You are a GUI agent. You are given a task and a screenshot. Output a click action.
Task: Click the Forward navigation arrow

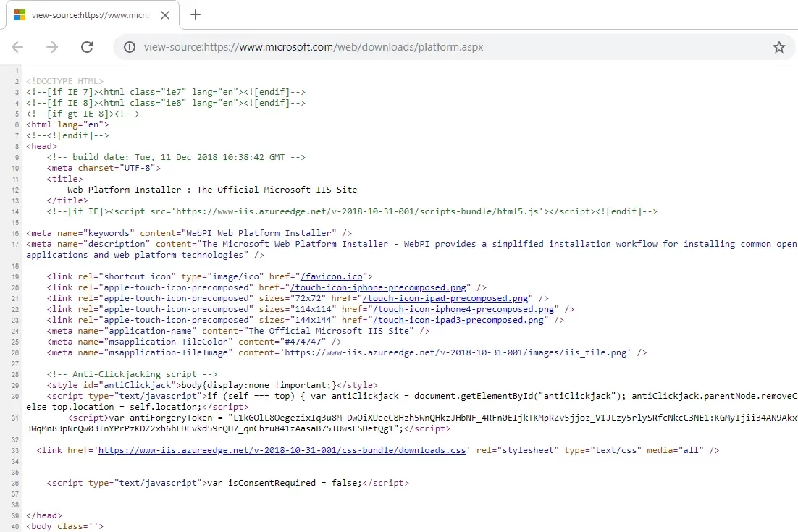(x=52, y=47)
